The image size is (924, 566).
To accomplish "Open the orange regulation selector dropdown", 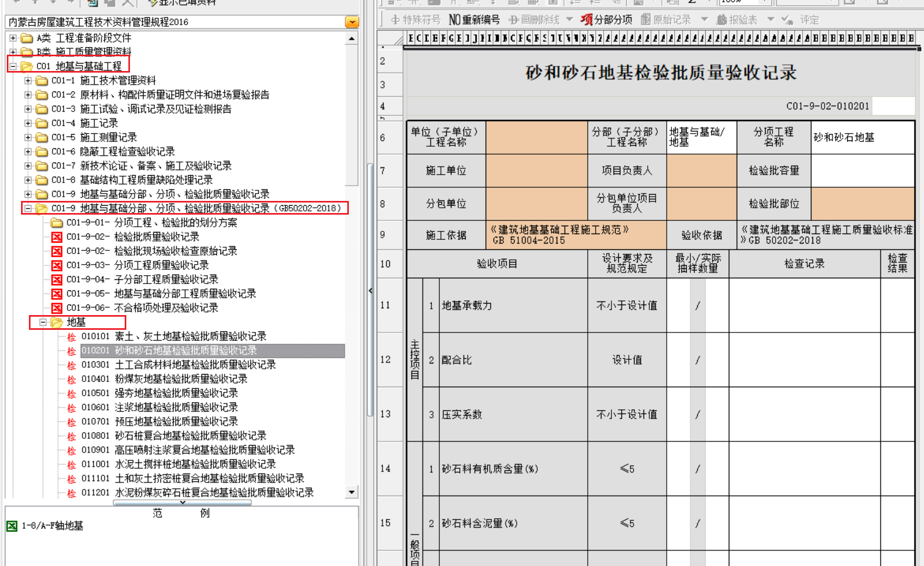I will 352,22.
